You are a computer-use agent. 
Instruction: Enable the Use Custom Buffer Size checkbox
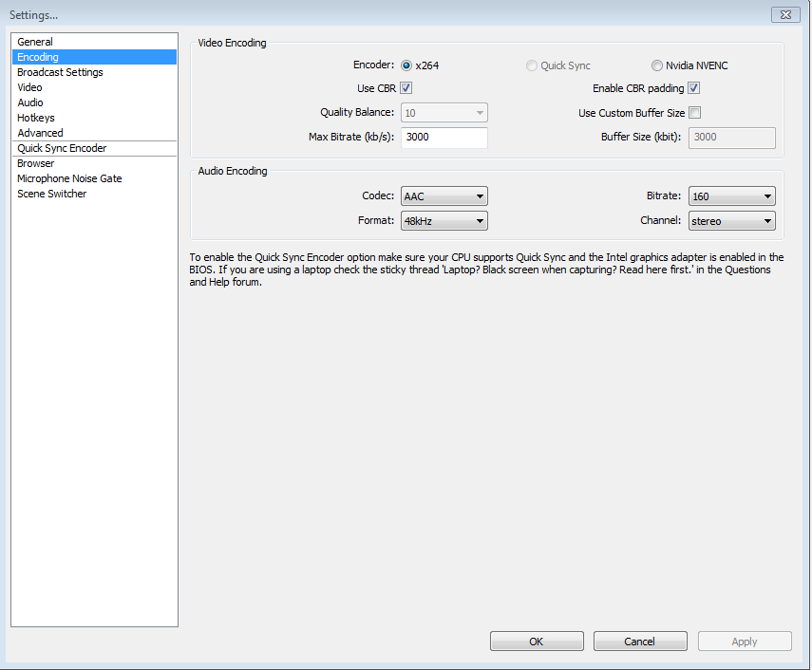695,112
